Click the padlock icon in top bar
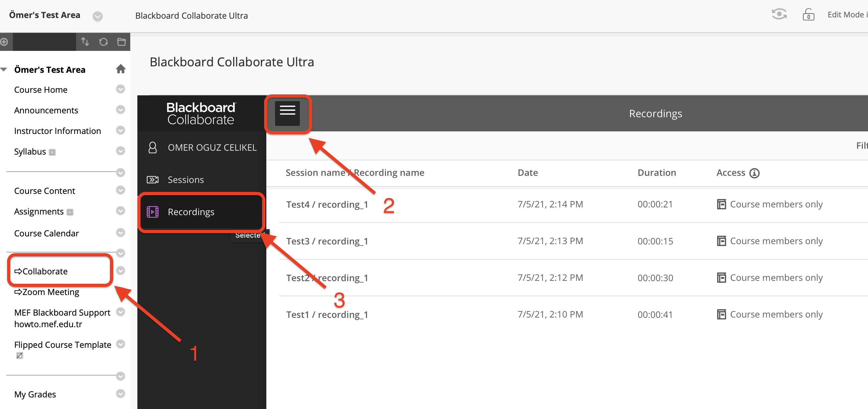 click(808, 14)
